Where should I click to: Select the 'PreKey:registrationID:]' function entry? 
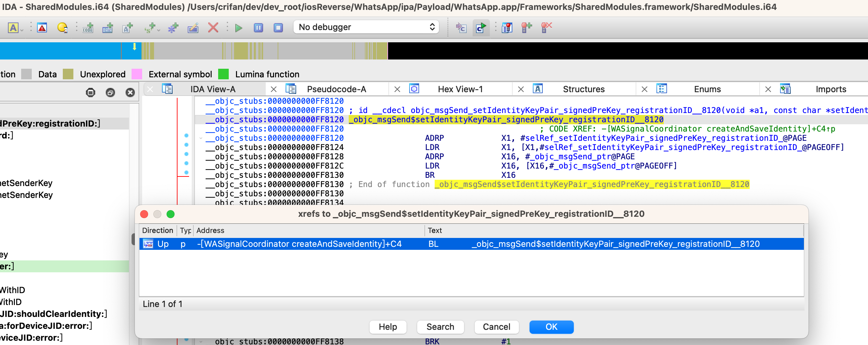click(64, 124)
